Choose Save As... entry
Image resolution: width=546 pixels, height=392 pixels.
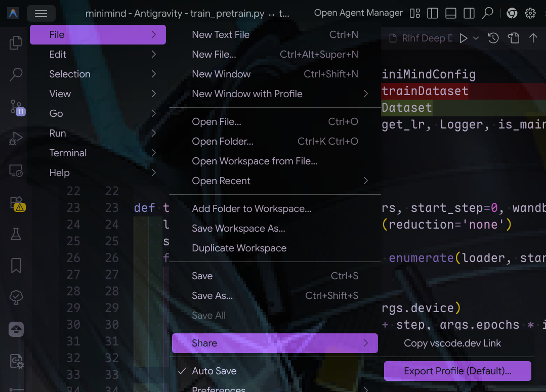(275, 295)
